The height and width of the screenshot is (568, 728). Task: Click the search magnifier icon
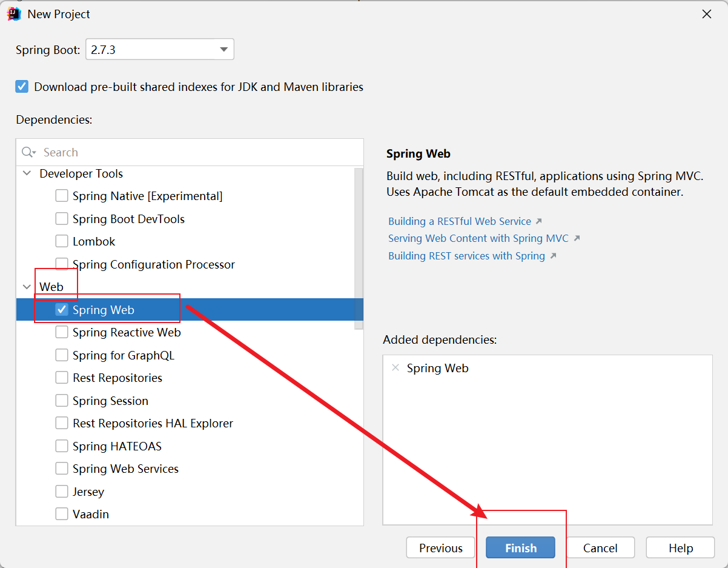[x=28, y=152]
